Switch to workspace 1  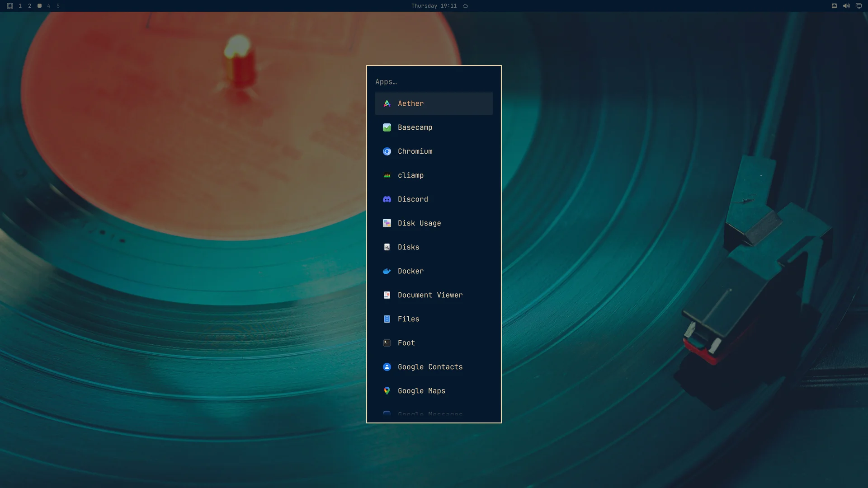pos(20,6)
